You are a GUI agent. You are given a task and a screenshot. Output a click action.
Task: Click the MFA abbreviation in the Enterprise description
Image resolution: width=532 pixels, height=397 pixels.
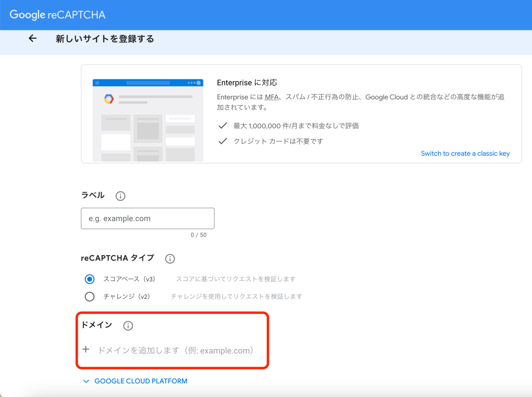(x=272, y=97)
